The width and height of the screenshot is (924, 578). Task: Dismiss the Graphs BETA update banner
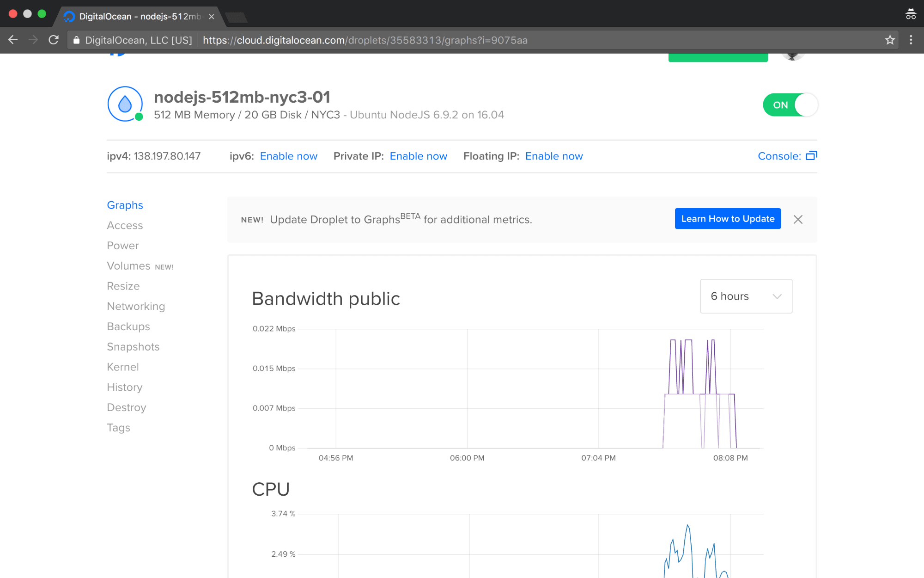coord(798,219)
